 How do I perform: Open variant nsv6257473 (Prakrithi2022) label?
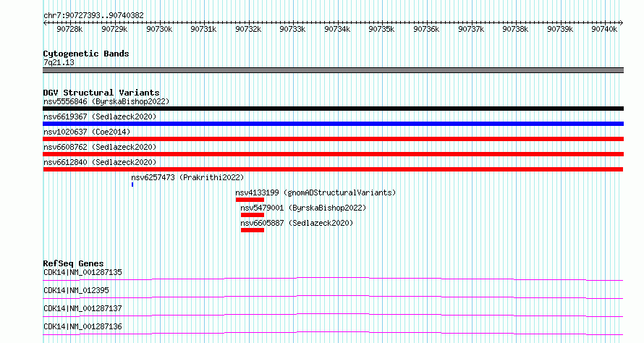pyautogui.click(x=187, y=177)
